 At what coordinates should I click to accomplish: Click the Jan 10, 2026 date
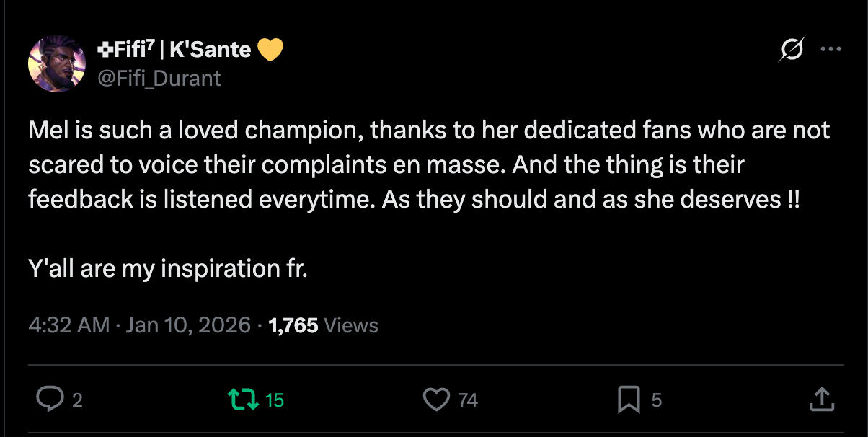point(187,325)
